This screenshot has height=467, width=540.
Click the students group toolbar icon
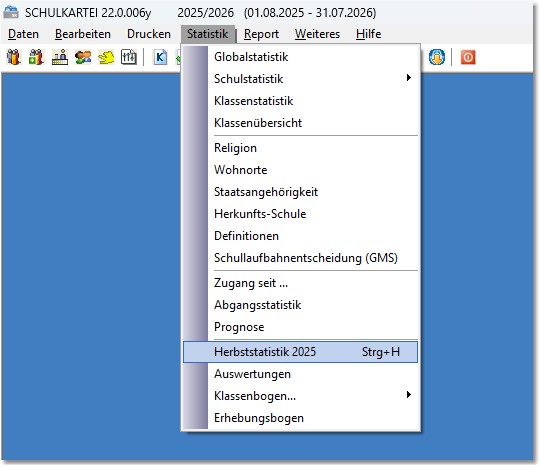[x=14, y=57]
